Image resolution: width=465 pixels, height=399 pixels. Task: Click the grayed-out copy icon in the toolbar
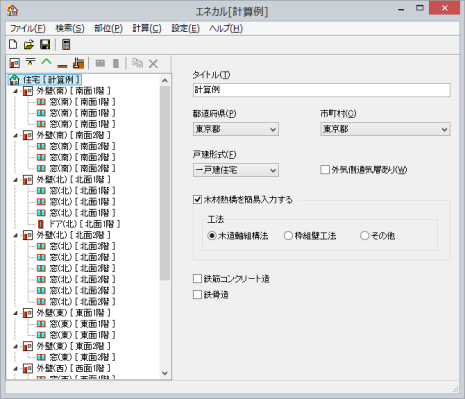137,63
